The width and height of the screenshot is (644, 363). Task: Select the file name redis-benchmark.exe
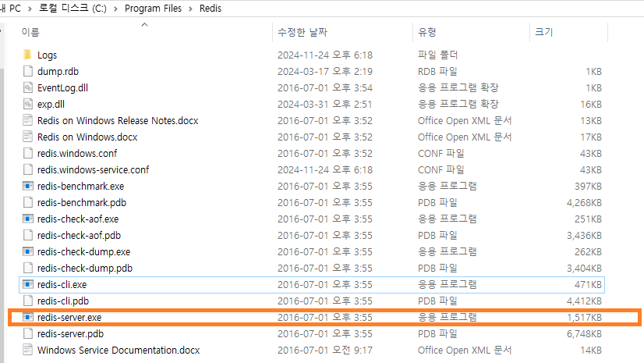(x=81, y=187)
